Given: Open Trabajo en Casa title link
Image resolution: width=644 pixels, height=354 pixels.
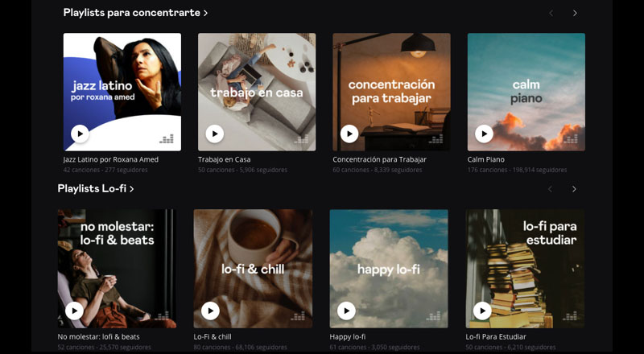Looking at the screenshot, I should [224, 159].
